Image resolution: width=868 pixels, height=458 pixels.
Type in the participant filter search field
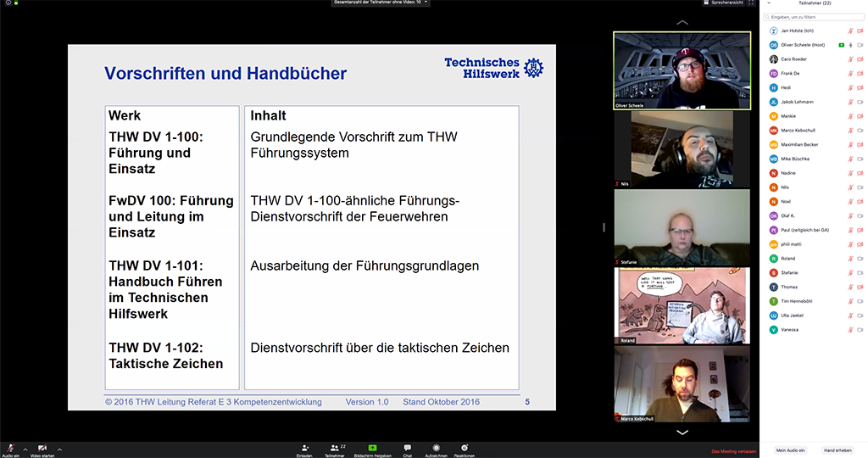pos(812,16)
